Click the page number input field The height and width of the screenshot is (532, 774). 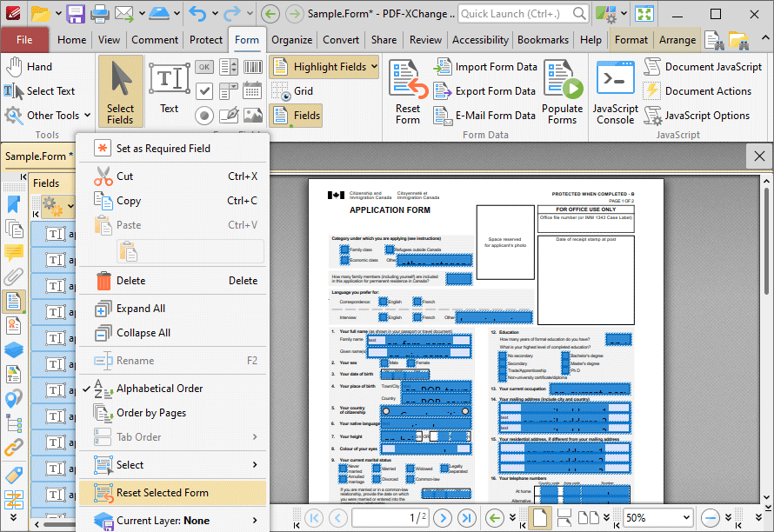(x=390, y=518)
